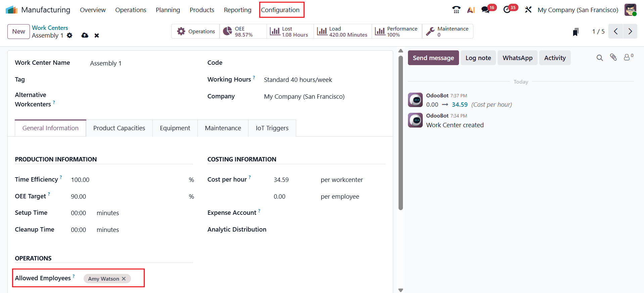The image size is (644, 293).
Task: Open the Company dropdown field
Action: coord(324,96)
